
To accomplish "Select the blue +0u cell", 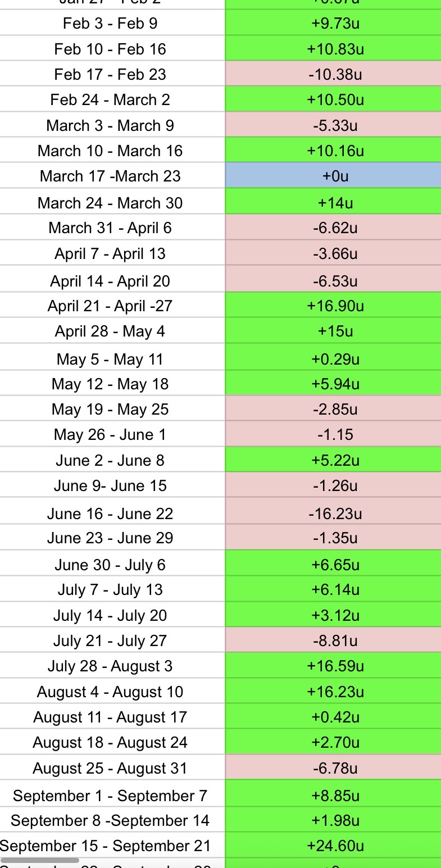I will tap(335, 176).
